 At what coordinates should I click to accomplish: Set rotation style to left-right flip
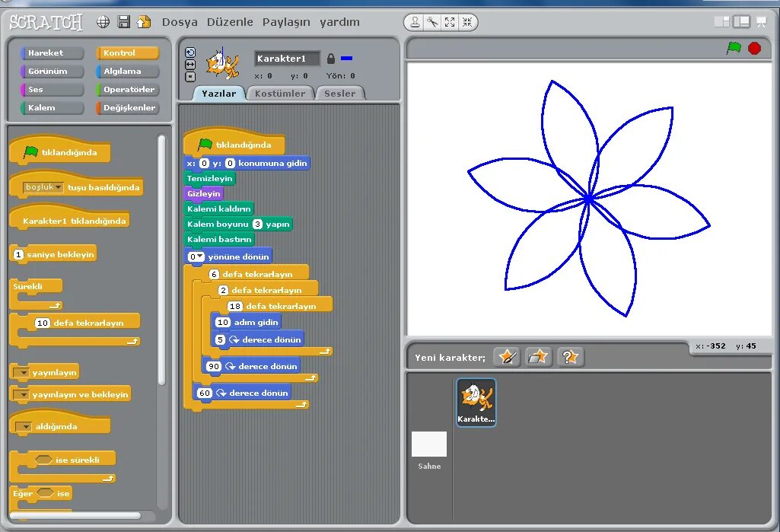point(190,65)
